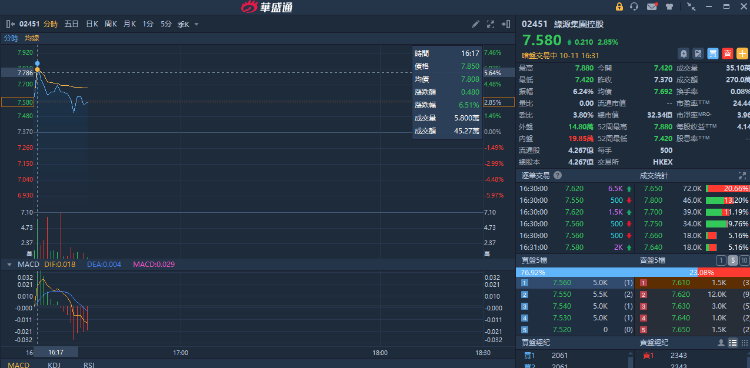Viewport: 750px width, 368px height.
Task: Click the red sell button icon
Action: pyautogui.click(x=727, y=53)
